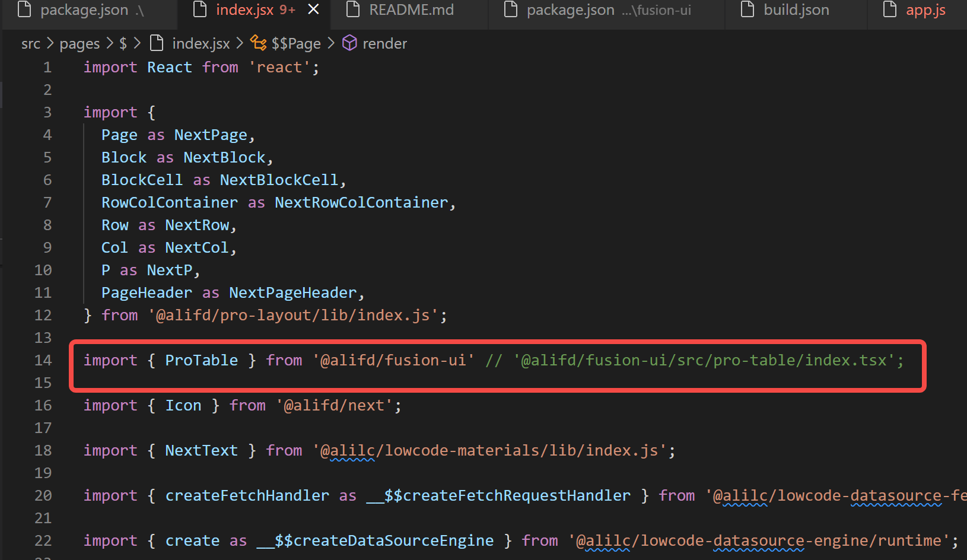Image resolution: width=967 pixels, height=560 pixels.
Task: Select the render cube icon in the breadcrumb
Action: click(x=349, y=43)
